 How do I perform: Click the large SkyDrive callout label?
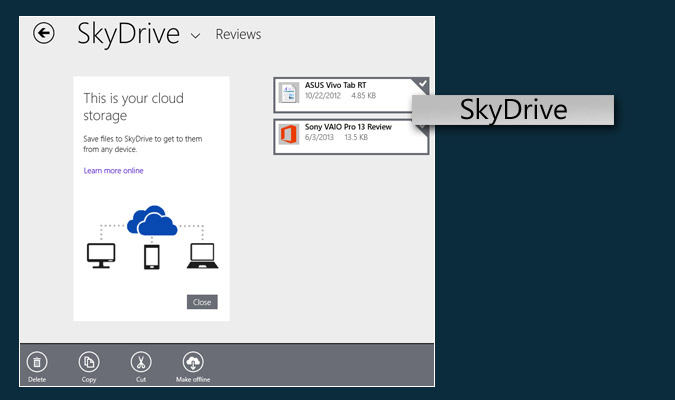(513, 110)
